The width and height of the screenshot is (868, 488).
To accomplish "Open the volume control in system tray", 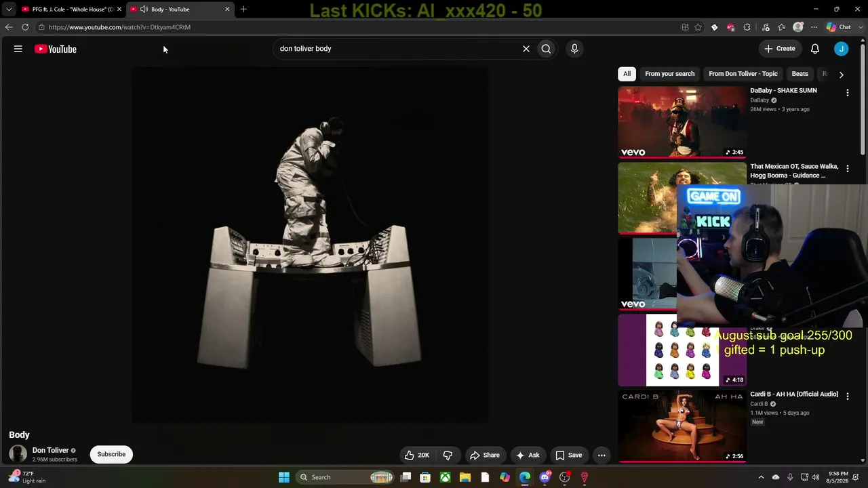I will coord(815,477).
